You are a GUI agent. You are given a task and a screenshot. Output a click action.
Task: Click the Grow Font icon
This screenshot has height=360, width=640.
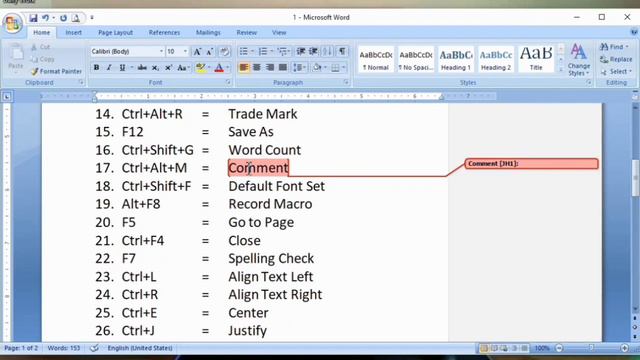(x=197, y=51)
